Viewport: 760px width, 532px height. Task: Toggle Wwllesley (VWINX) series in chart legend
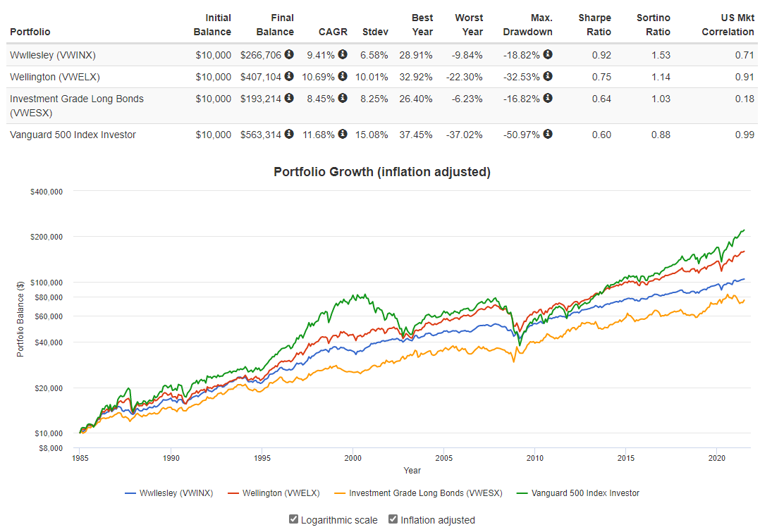click(x=168, y=493)
